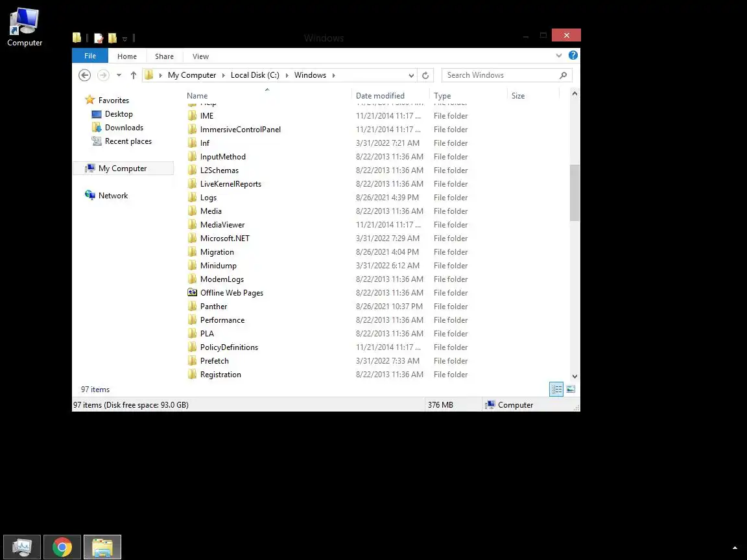Click the My Computer sidebar icon
The image size is (747, 560).
tap(89, 168)
